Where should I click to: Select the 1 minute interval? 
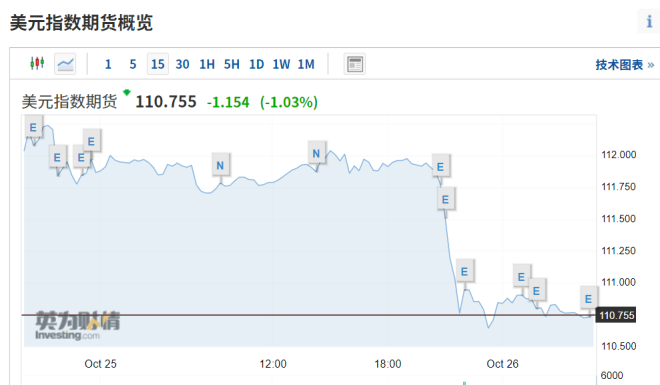pyautogui.click(x=108, y=64)
